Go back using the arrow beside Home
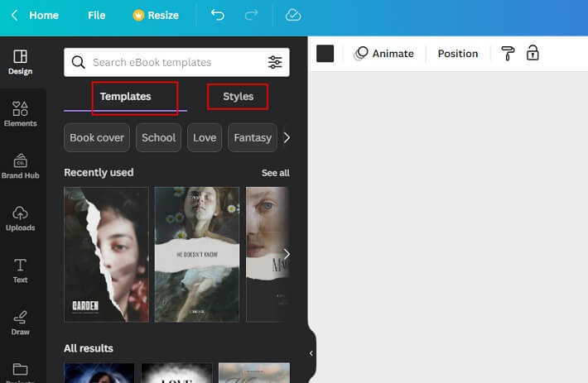The width and height of the screenshot is (588, 383). point(15,16)
